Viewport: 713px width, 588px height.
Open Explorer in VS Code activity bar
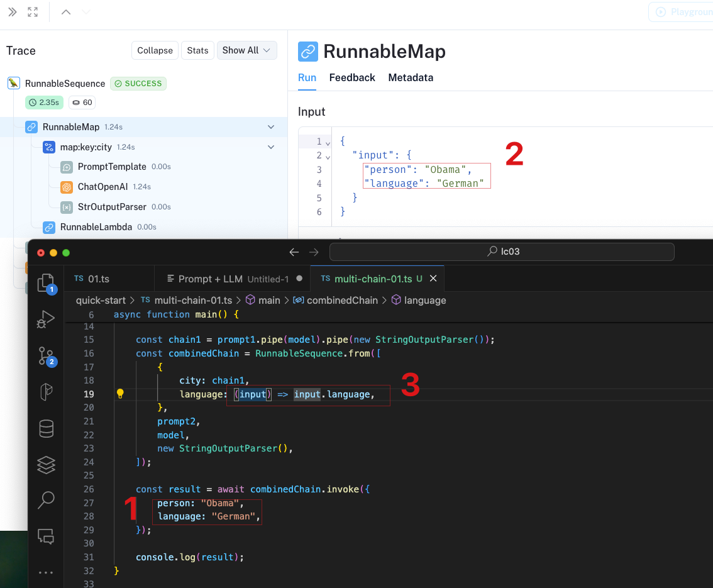pyautogui.click(x=46, y=284)
